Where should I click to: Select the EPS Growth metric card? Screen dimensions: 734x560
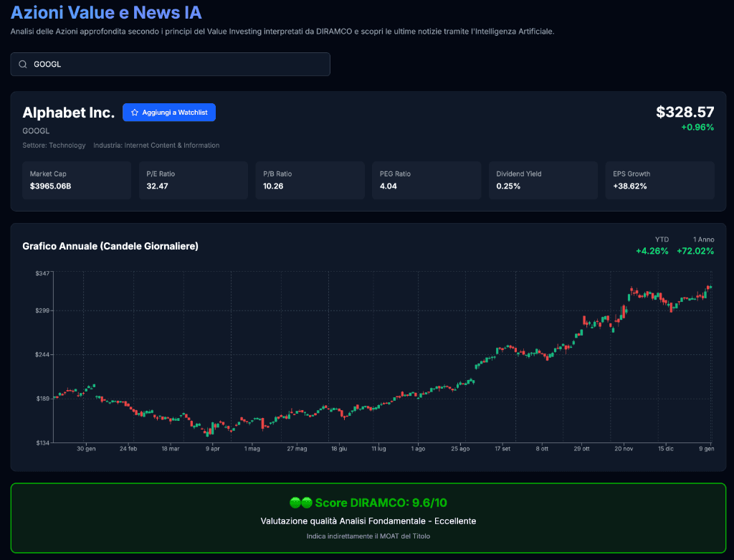tap(659, 180)
